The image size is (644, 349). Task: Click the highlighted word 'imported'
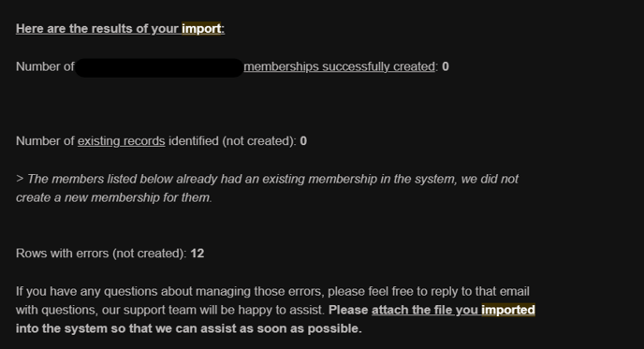click(x=508, y=310)
